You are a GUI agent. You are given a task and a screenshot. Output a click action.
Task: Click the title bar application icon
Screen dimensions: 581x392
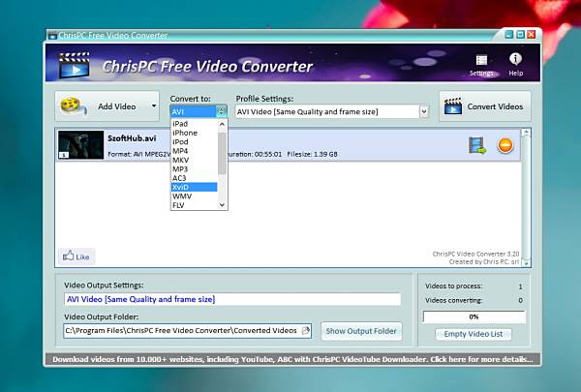pyautogui.click(x=52, y=36)
